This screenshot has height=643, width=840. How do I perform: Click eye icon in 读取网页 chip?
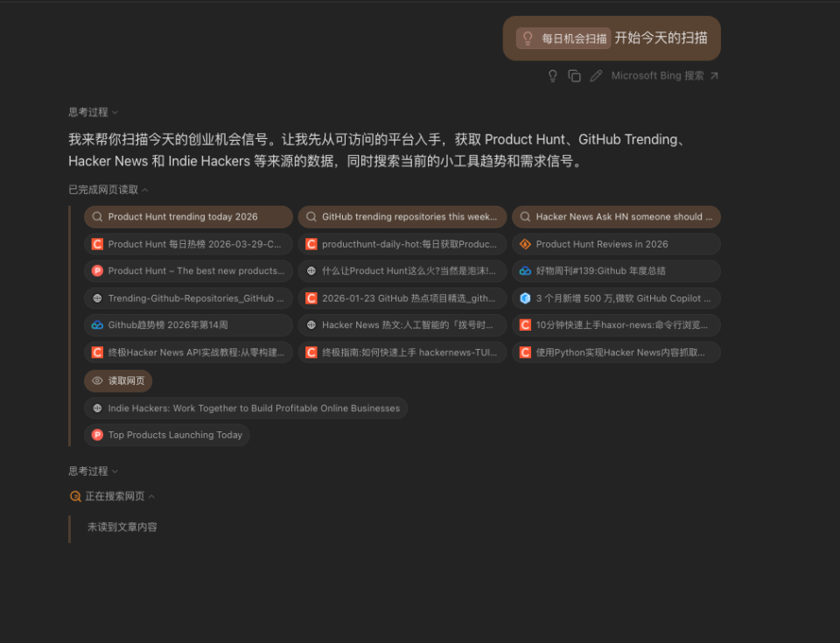(x=97, y=381)
